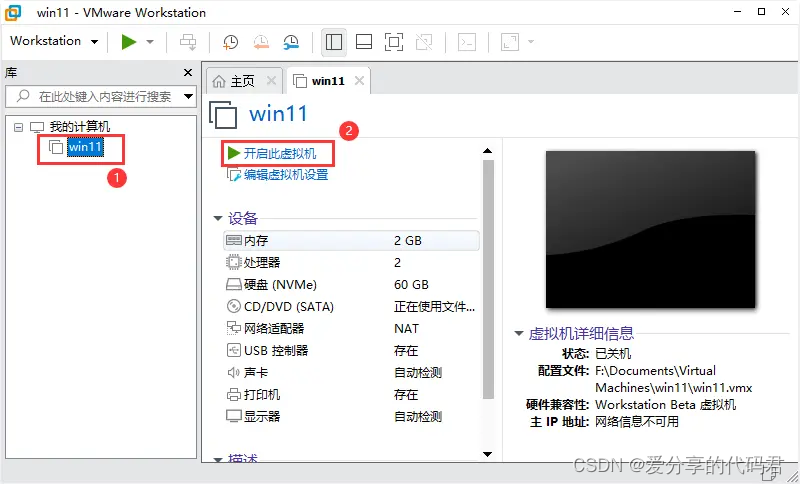800x484 pixels.
Task: Select the 硬盘 (NVMe) device row
Action: point(351,285)
